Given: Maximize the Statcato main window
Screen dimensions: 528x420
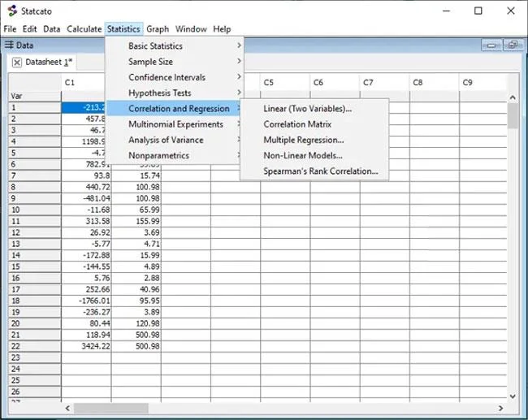Looking at the screenshot, I should tap(478, 11).
